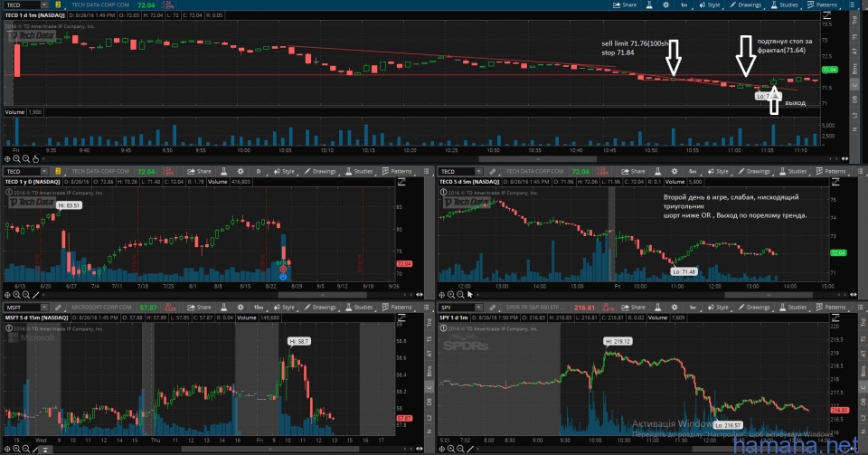Screen dimensions: 868x455
Task: Click link icon beside TECD 5m symbol
Action: tap(492, 172)
